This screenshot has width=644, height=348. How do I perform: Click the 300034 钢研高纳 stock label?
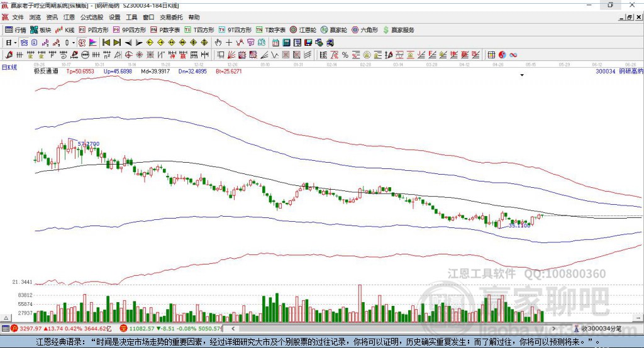619,71
